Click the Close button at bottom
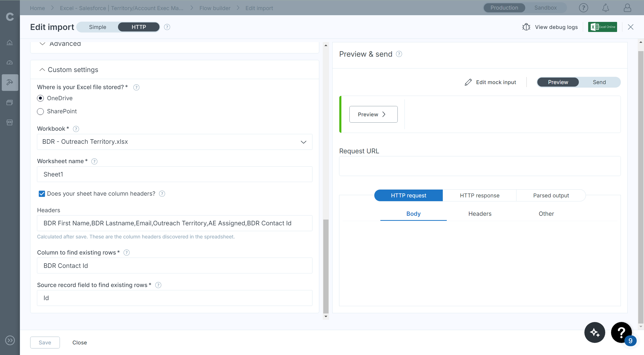The width and height of the screenshot is (644, 355). 79,342
